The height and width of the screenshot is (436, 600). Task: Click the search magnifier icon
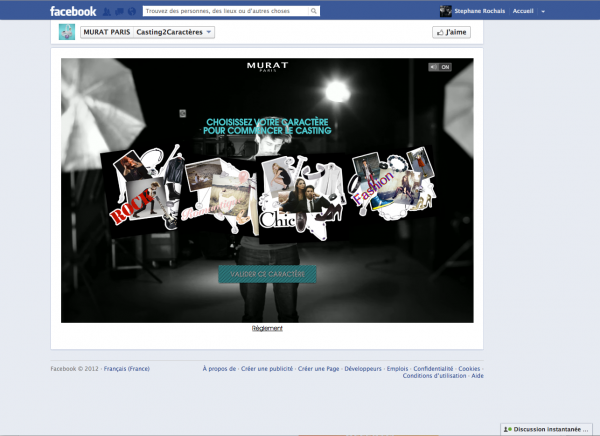tap(315, 11)
